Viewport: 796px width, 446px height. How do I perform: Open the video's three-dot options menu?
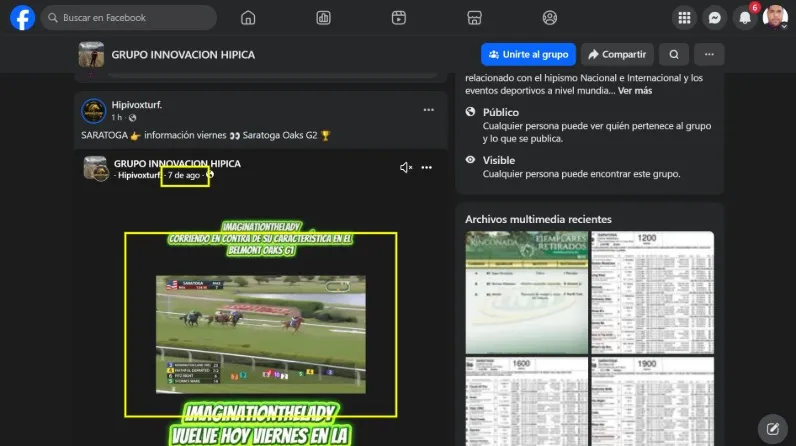tap(426, 167)
